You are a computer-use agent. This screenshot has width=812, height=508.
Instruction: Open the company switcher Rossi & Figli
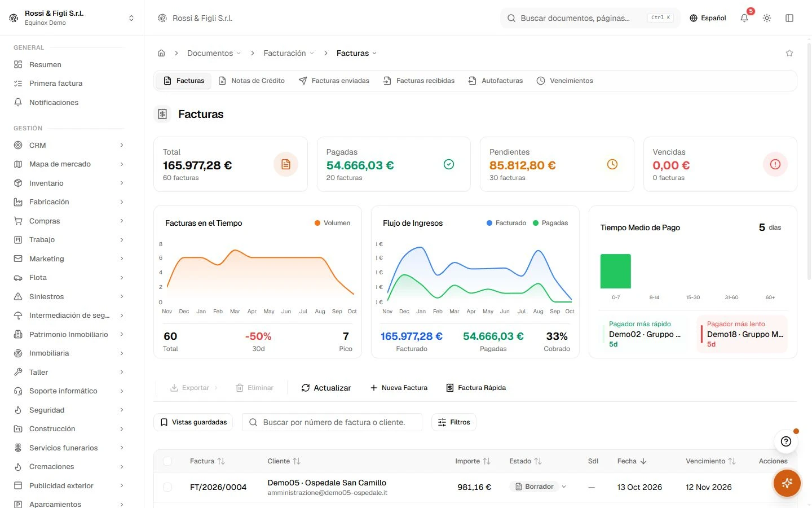point(72,18)
